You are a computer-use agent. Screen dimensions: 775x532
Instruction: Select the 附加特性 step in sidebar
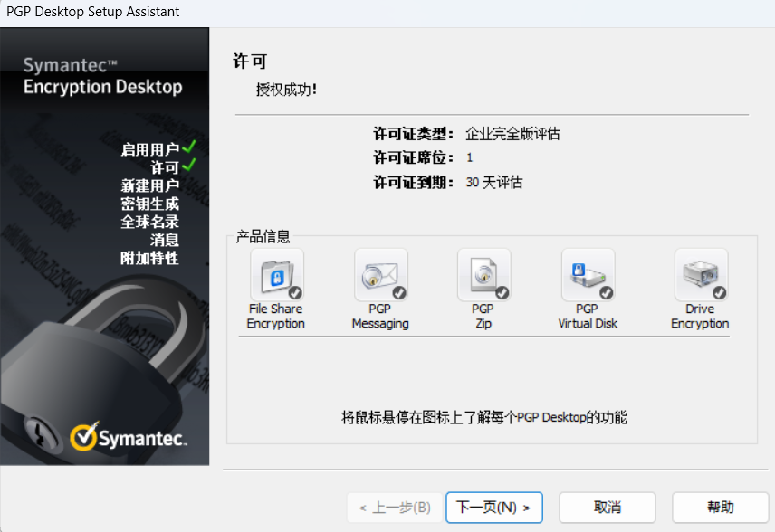(x=149, y=258)
